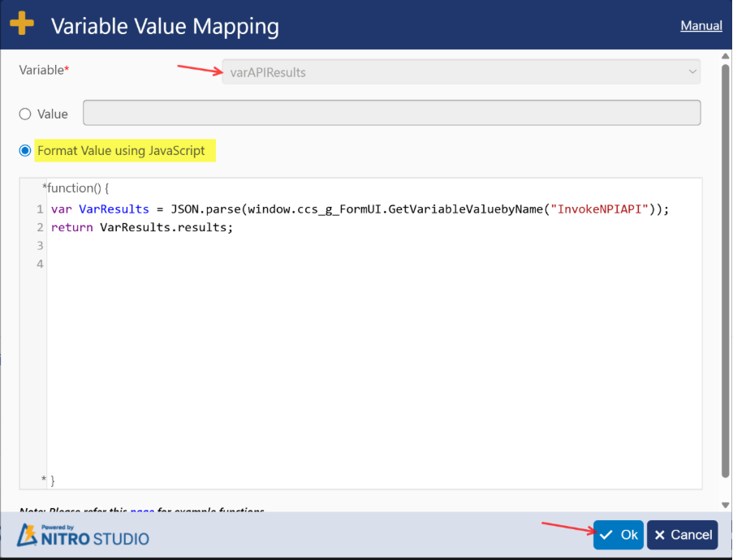Open the Manual link
733x560 pixels.
[701, 25]
